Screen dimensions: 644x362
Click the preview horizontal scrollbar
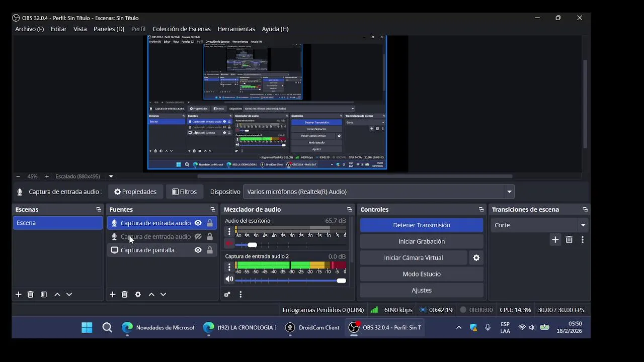click(355, 176)
